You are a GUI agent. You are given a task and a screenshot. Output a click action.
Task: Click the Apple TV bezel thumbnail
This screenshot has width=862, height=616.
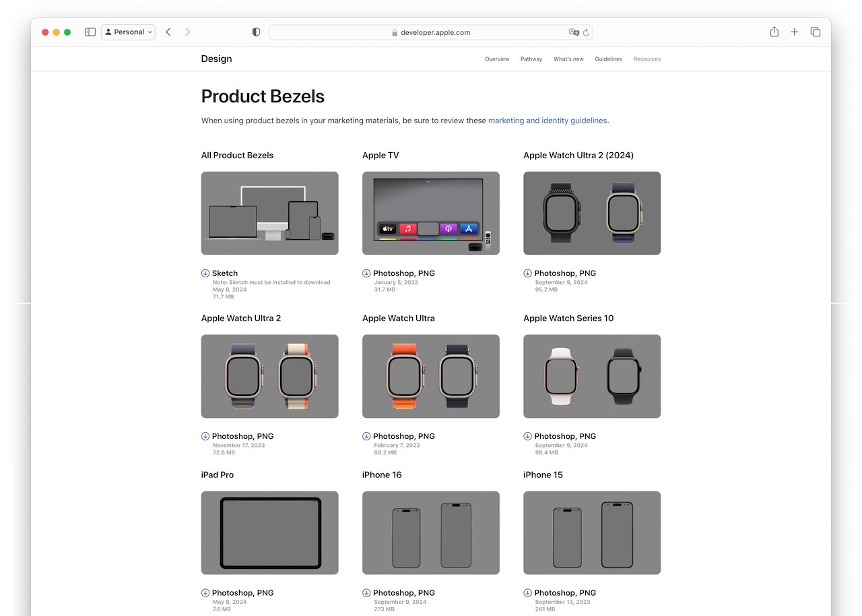[x=431, y=213]
